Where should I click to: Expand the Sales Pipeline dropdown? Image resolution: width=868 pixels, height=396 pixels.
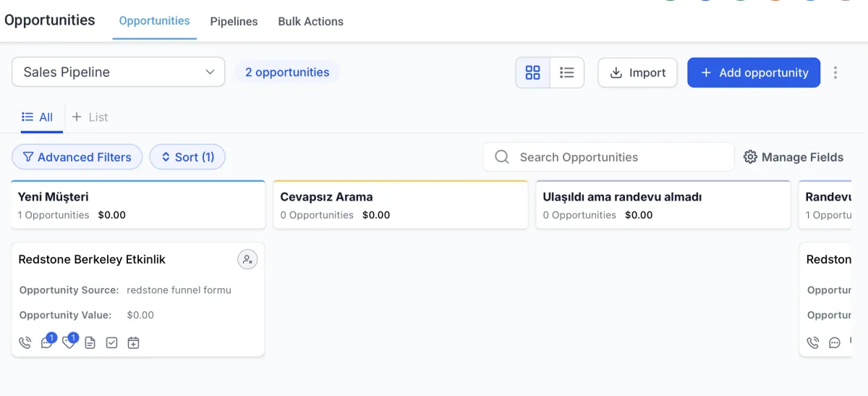coord(119,72)
